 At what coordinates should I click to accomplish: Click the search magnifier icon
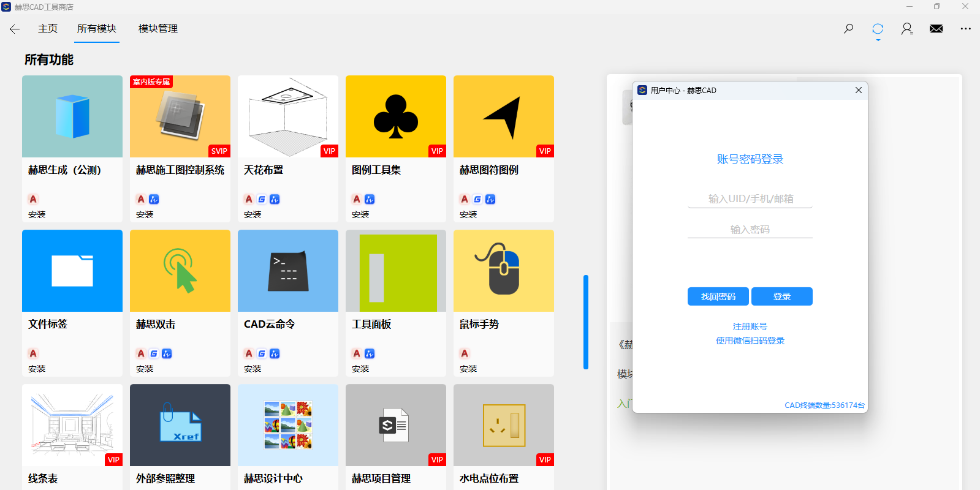[848, 29]
